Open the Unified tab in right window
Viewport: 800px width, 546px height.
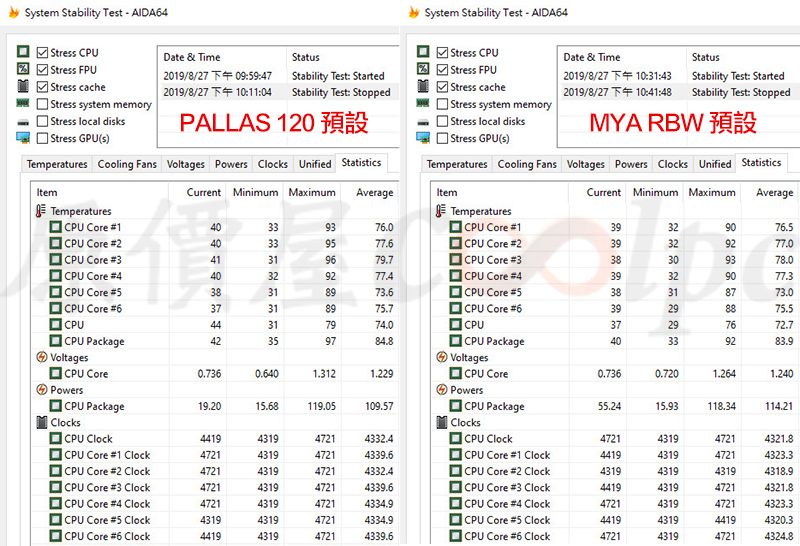pyautogui.click(x=714, y=164)
